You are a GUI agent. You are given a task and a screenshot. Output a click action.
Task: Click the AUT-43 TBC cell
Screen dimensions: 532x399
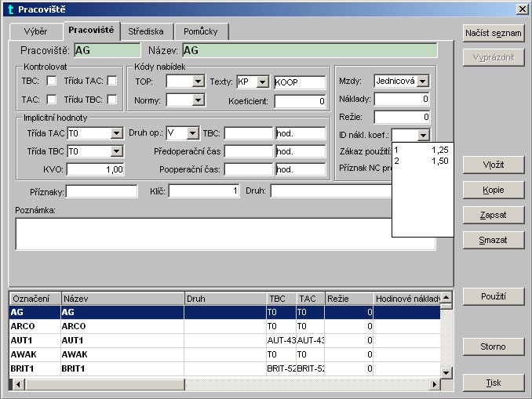(281, 340)
